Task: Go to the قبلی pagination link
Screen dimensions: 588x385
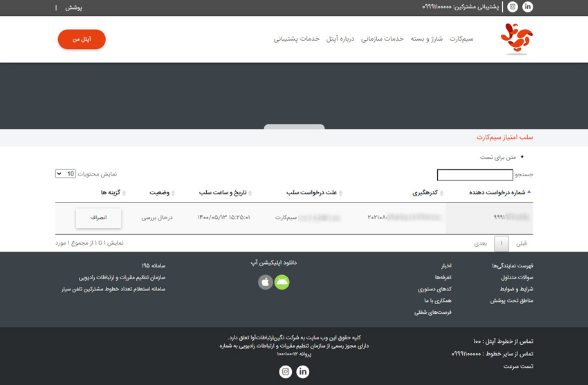Action: 522,243
